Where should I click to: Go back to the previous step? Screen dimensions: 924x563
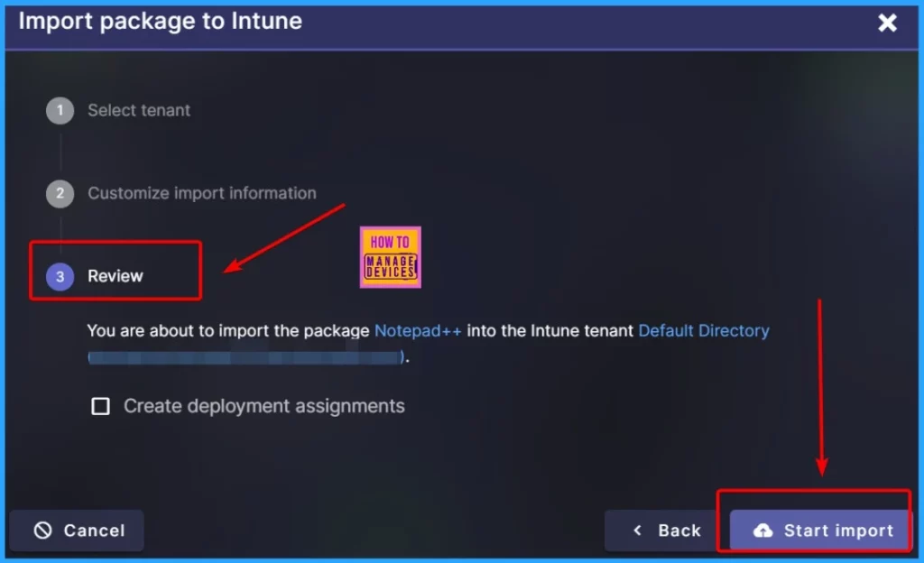click(666, 531)
